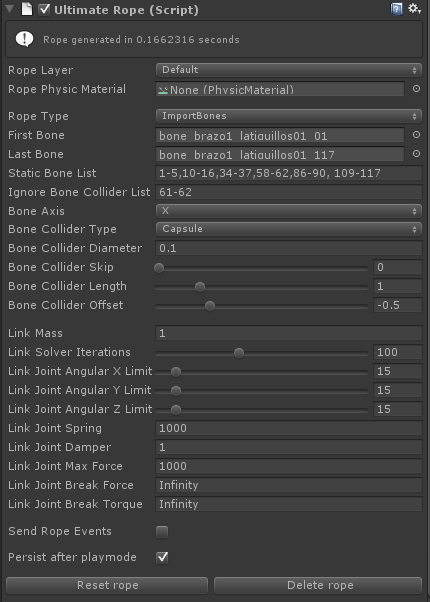This screenshot has width=430, height=602.
Task: Open object picker for Last Bone
Action: pos(416,154)
